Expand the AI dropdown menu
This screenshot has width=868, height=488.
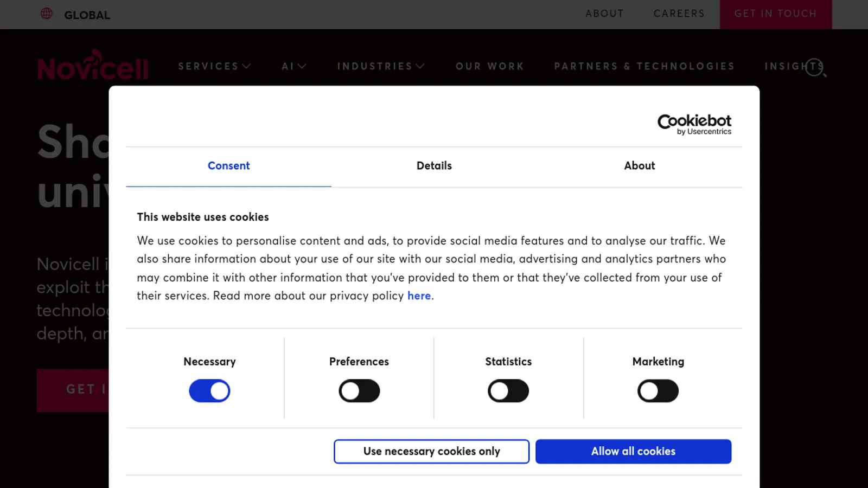pos(294,66)
